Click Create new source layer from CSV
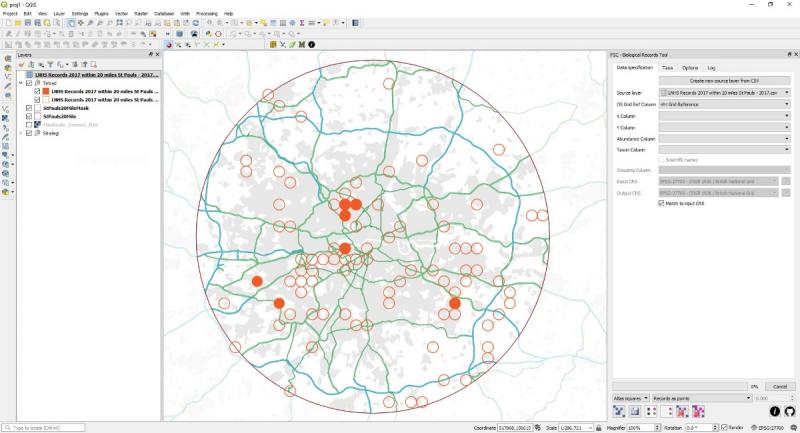The image size is (800, 433). tap(724, 81)
